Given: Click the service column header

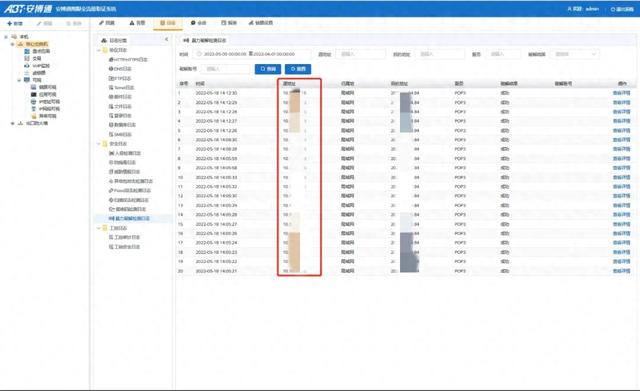Looking at the screenshot, I should click(459, 84).
